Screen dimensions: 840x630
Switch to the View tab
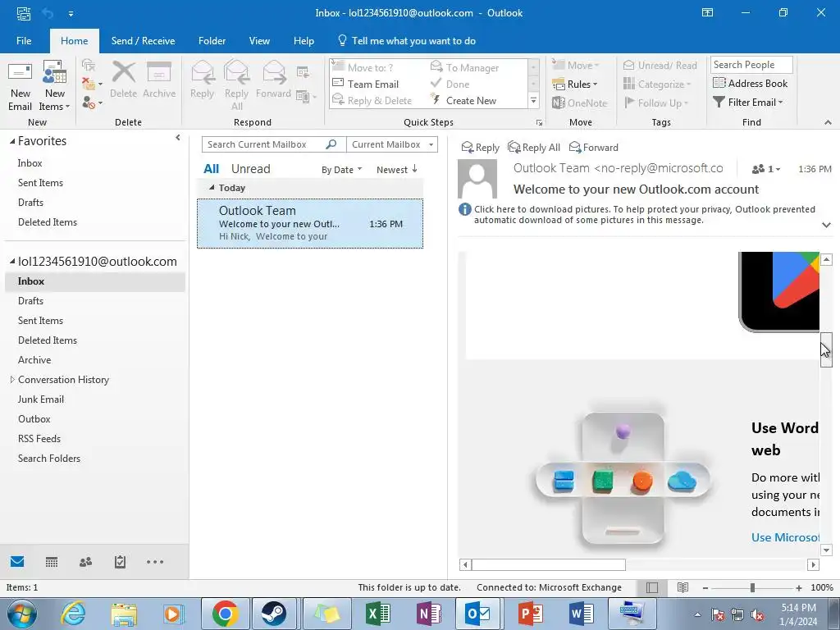[259, 41]
